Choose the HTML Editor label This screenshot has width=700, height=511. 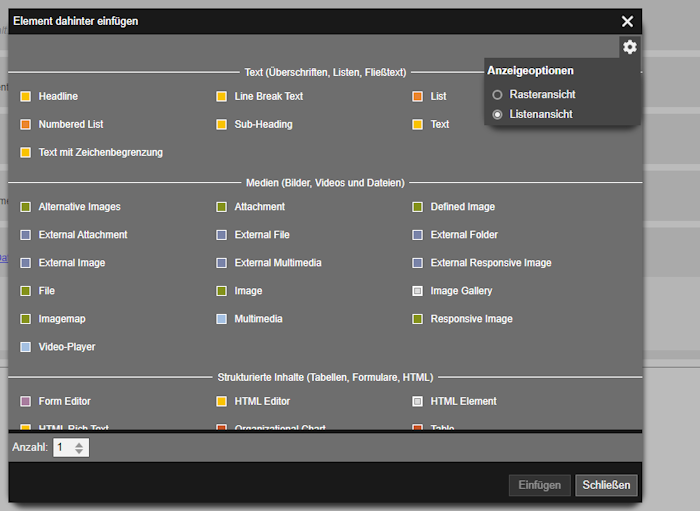coord(262,402)
